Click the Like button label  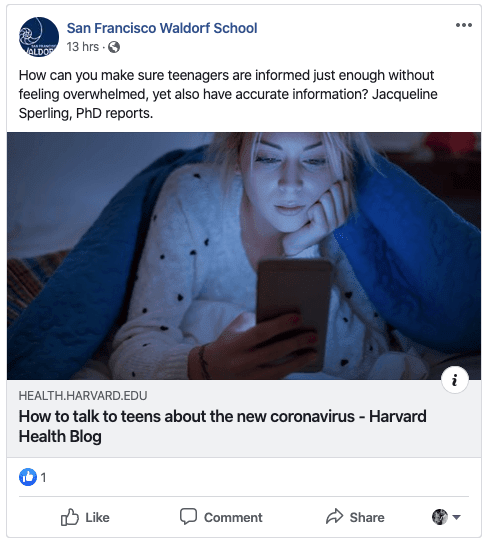[x=98, y=517]
